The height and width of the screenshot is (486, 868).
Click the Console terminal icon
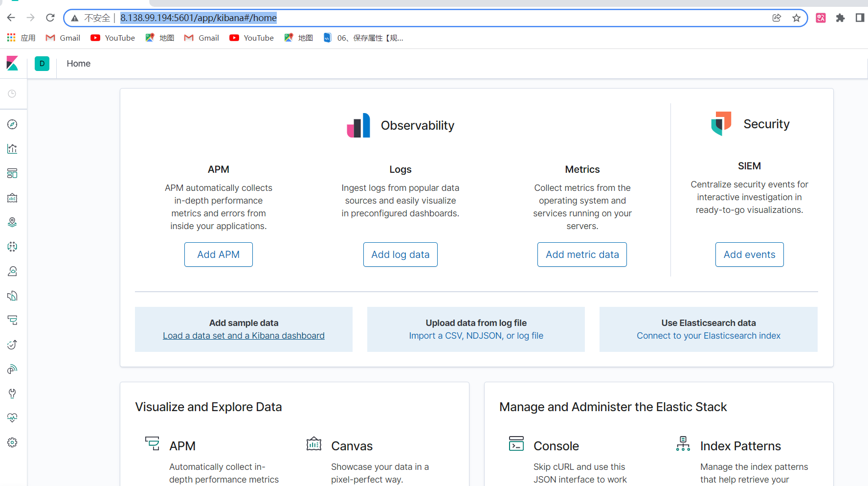coord(516,443)
